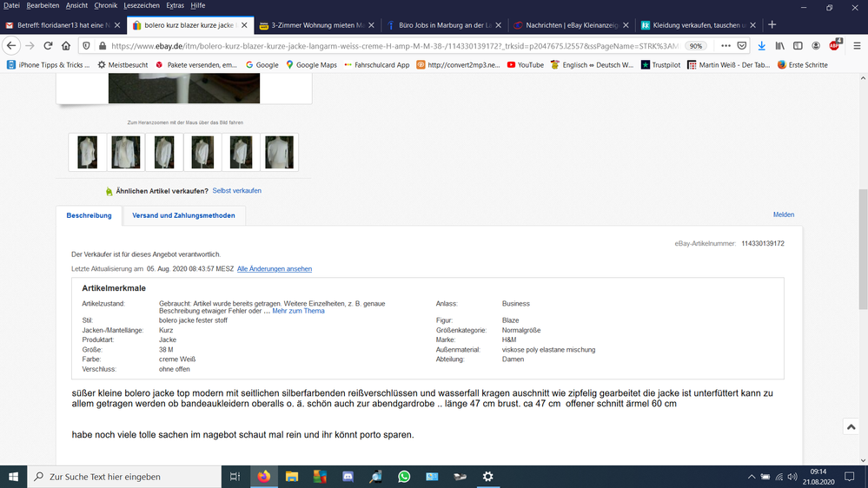Open Meistbesucht bookmarks folder

(x=123, y=65)
